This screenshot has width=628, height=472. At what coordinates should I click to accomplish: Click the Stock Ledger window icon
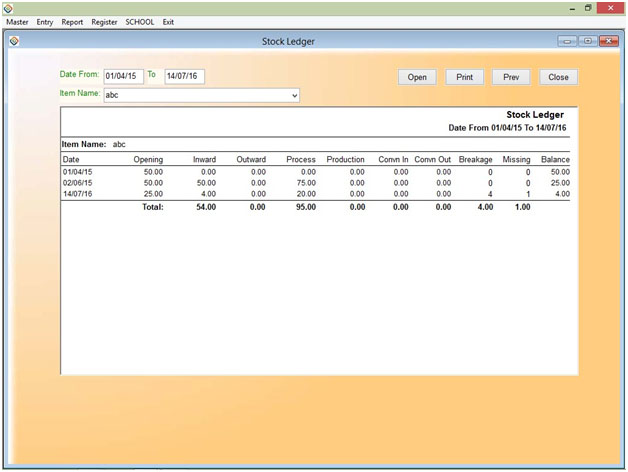(x=15, y=41)
